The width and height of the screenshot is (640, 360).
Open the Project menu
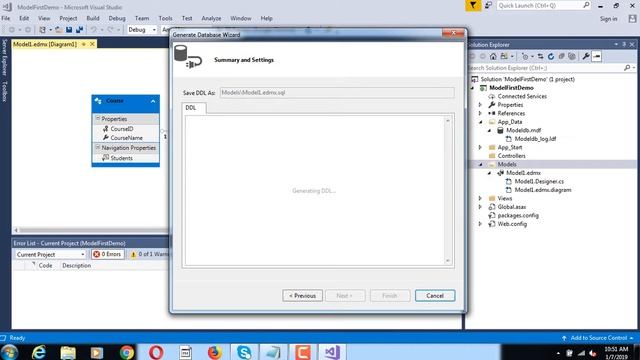68,18
